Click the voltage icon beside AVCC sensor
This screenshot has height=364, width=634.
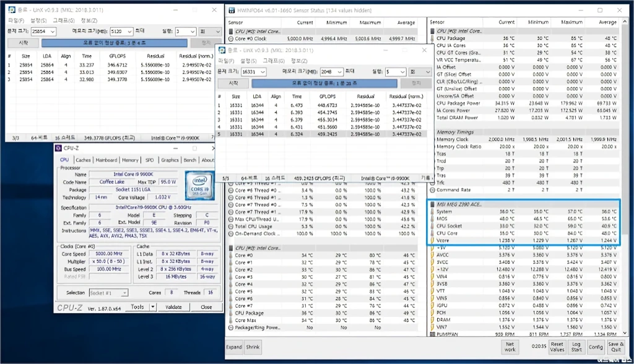pos(432,255)
